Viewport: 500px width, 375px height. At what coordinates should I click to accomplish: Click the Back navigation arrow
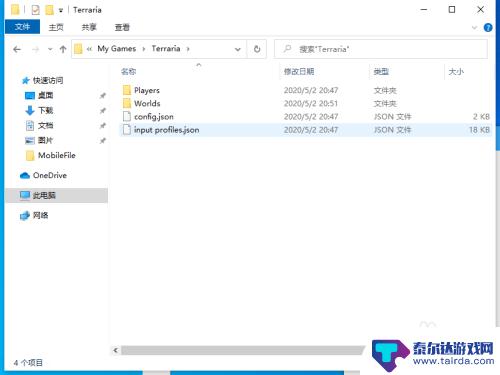pos(17,50)
